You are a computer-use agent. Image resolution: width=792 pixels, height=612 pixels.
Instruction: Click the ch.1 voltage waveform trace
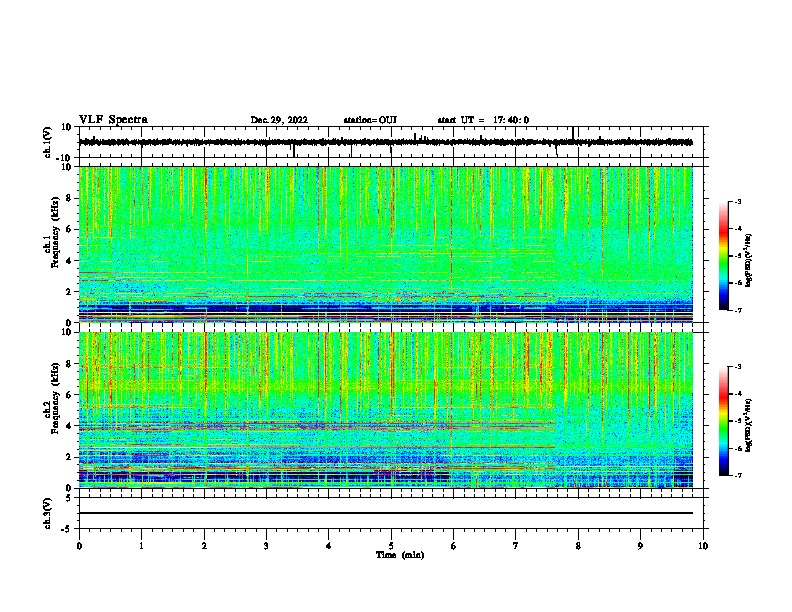pyautogui.click(x=385, y=142)
